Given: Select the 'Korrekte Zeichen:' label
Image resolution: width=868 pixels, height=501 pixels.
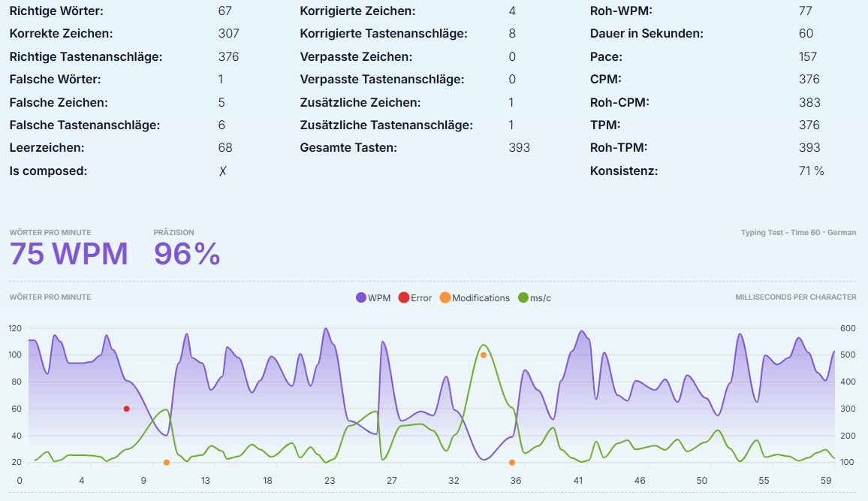Looking at the screenshot, I should click(x=61, y=34).
